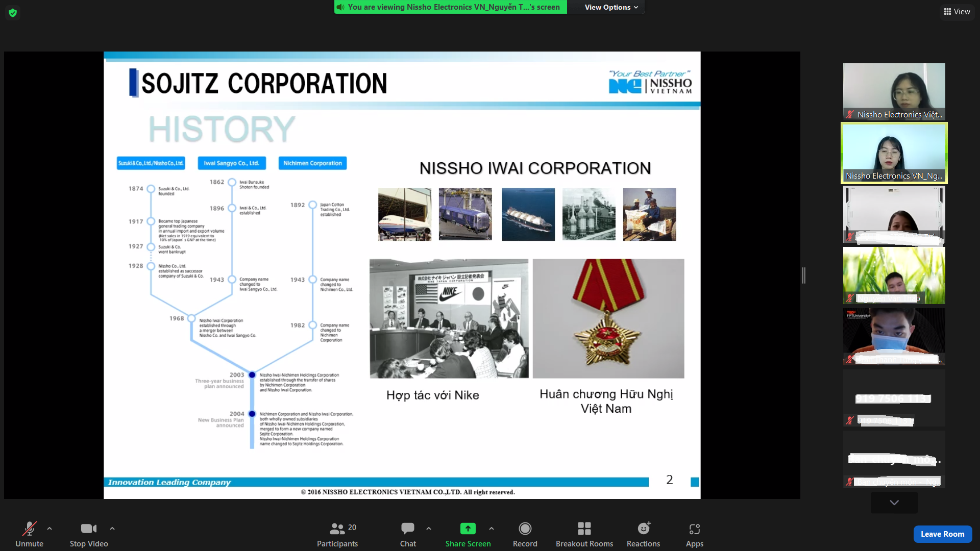The width and height of the screenshot is (980, 551).
Task: Click the Share Screen button
Action: (468, 534)
